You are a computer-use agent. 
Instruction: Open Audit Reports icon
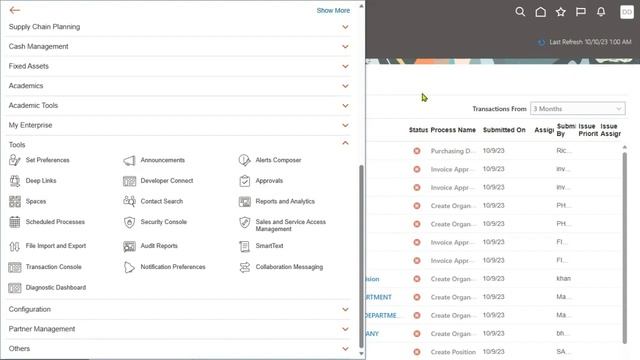(129, 246)
